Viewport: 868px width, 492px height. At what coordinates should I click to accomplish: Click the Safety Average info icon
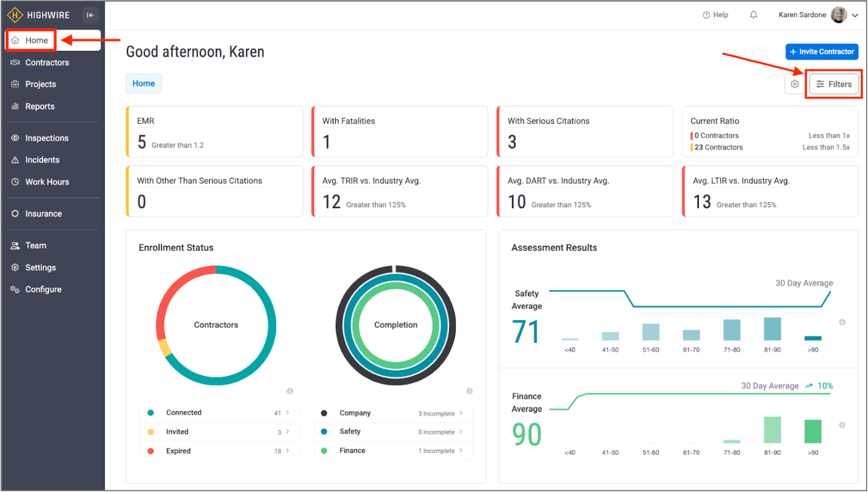[842, 322]
